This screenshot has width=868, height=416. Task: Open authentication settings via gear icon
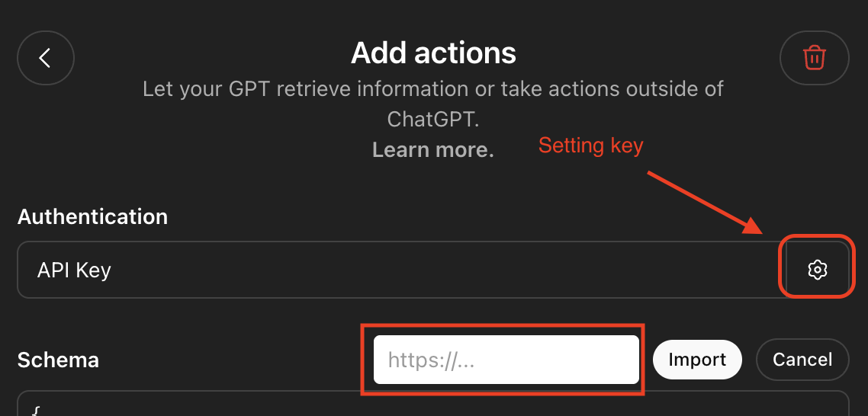pos(817,270)
